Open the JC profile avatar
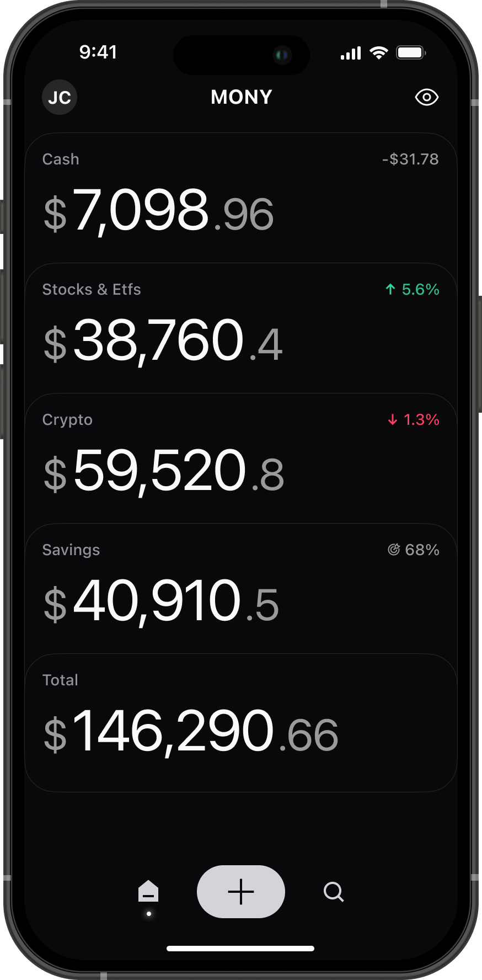482x980 pixels. coord(60,98)
